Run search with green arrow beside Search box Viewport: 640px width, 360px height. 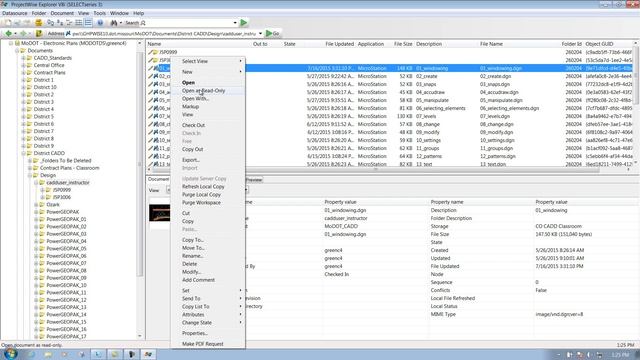point(244,23)
